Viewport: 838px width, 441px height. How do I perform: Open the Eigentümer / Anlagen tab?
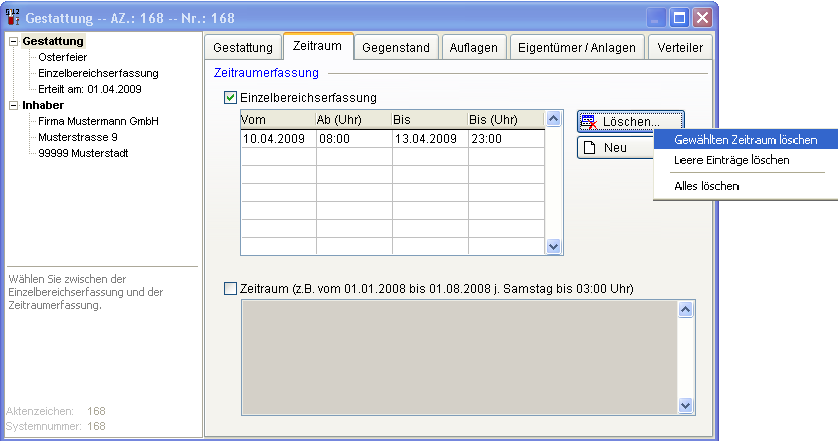pyautogui.click(x=577, y=48)
